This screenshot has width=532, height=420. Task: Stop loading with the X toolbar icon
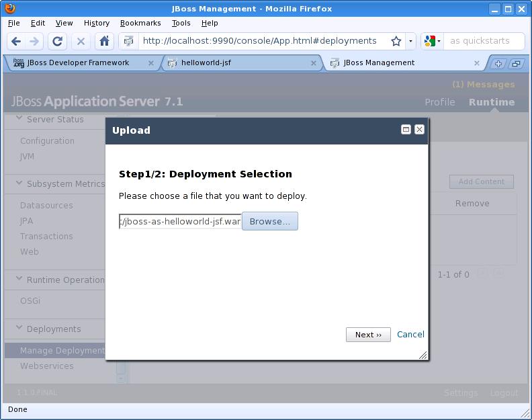coord(81,42)
